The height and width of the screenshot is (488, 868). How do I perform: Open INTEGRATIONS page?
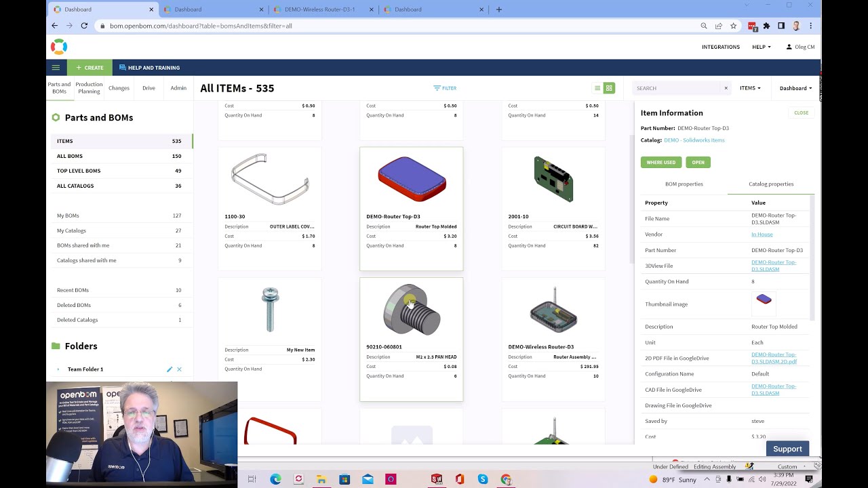click(721, 47)
